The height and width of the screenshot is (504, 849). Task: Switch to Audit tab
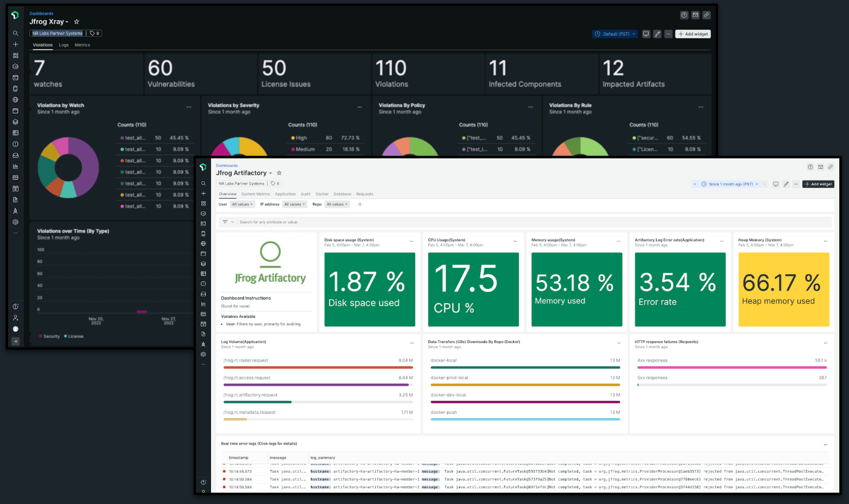tap(306, 194)
